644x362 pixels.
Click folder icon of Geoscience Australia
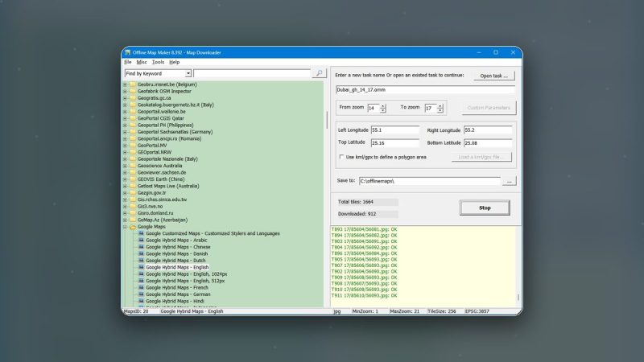(x=133, y=166)
